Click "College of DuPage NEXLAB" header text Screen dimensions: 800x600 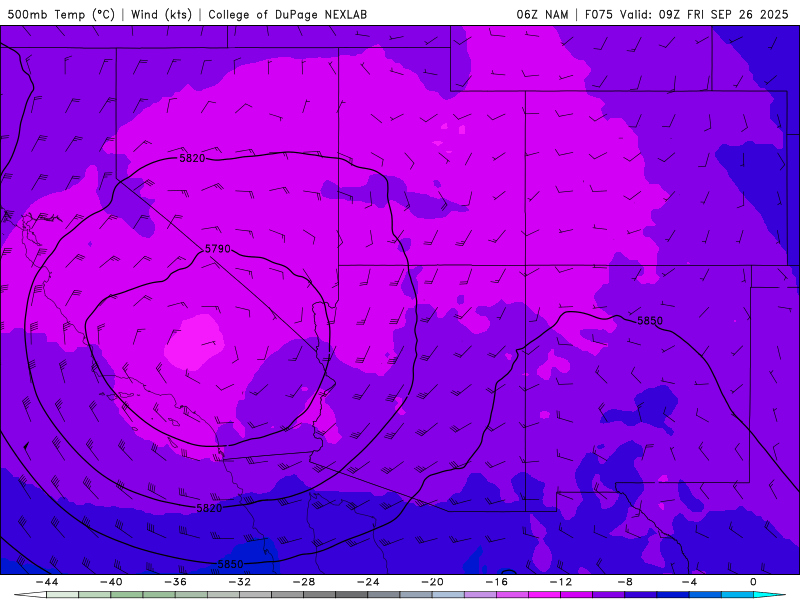(288, 14)
